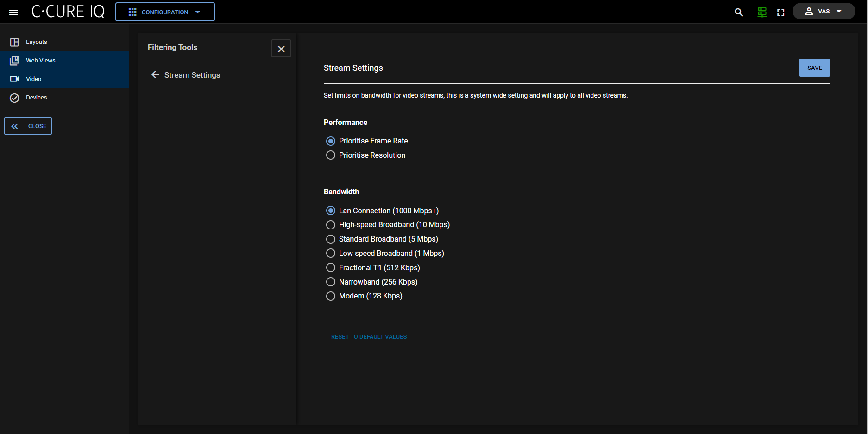Click the Video camera icon
868x434 pixels.
14,79
